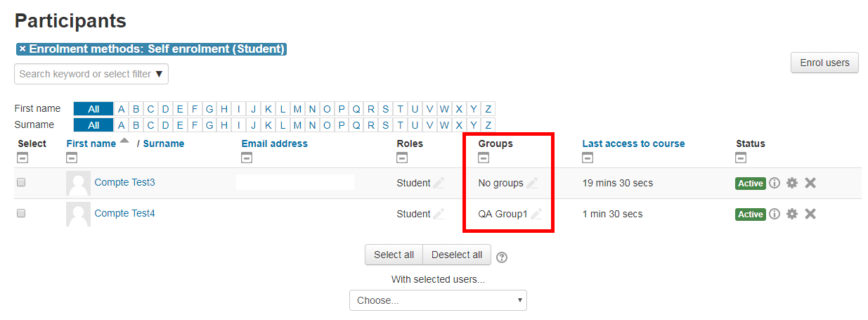Edit roles pencil icon for Compte Test3
The width and height of the screenshot is (868, 320).
coord(439,183)
